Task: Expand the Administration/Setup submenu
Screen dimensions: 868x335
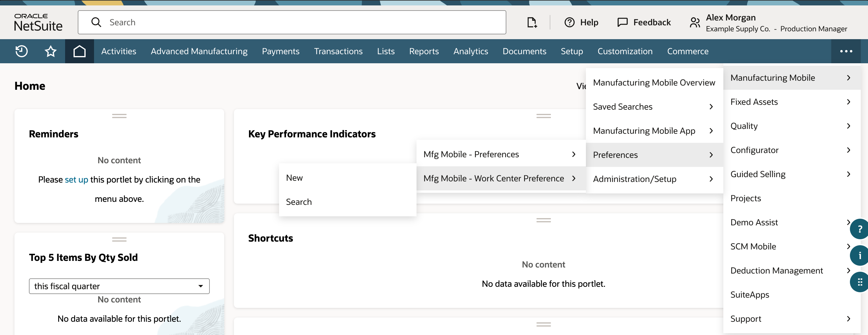Action: pyautogui.click(x=654, y=179)
